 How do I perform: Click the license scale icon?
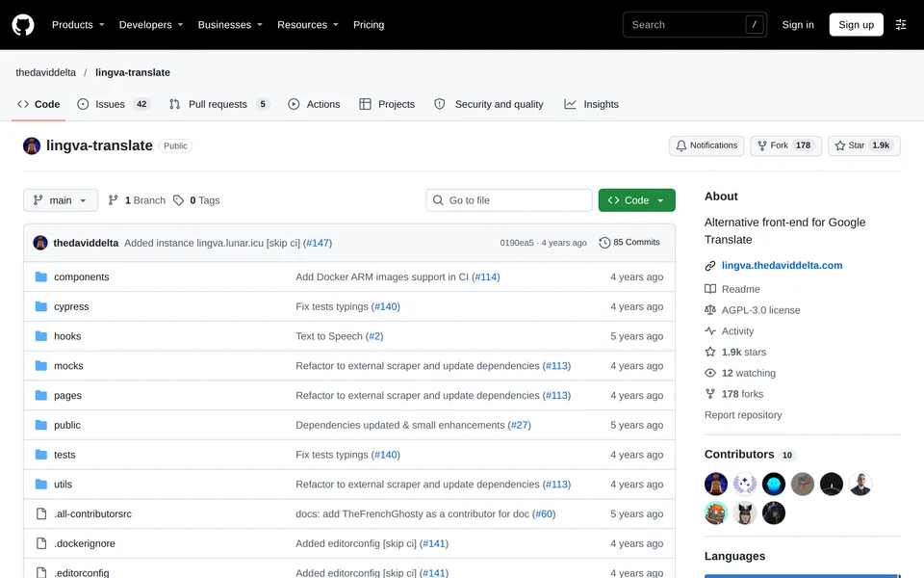710,309
